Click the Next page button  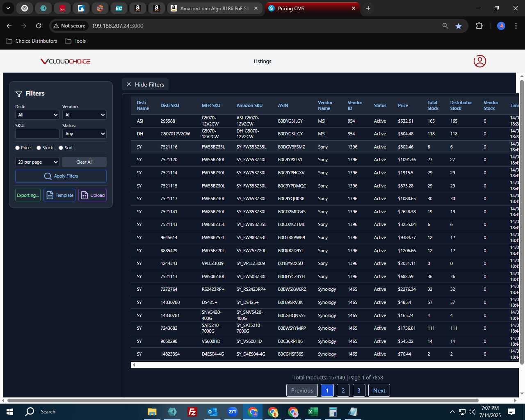click(x=379, y=390)
